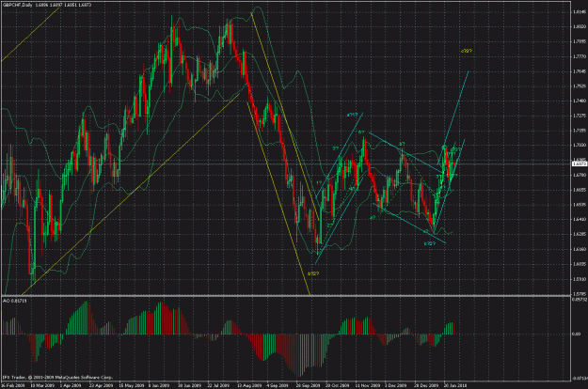Click the yellow wave label near the top right
The width and height of the screenshot is (588, 389).
point(466,51)
